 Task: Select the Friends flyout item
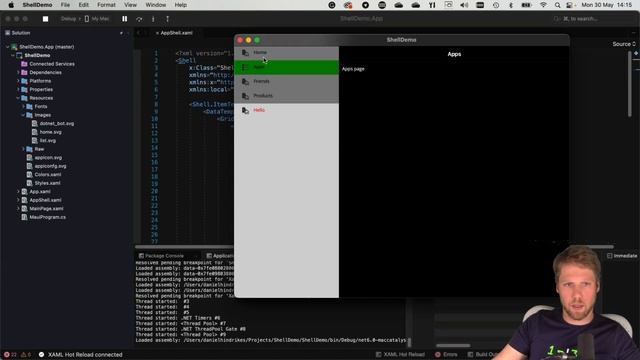click(287, 82)
